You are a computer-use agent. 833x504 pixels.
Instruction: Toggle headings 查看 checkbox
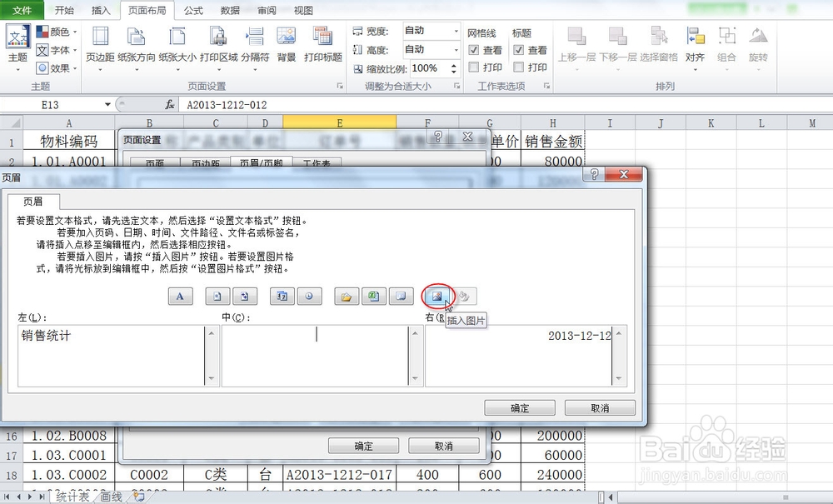(518, 50)
